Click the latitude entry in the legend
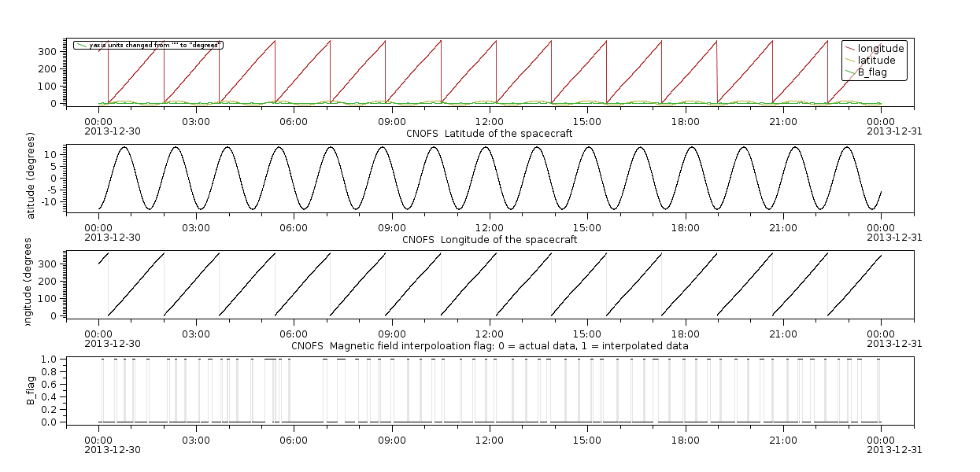The image size is (980, 472). point(876,61)
